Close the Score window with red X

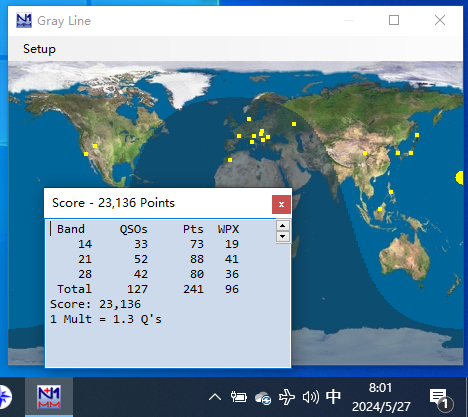point(281,204)
